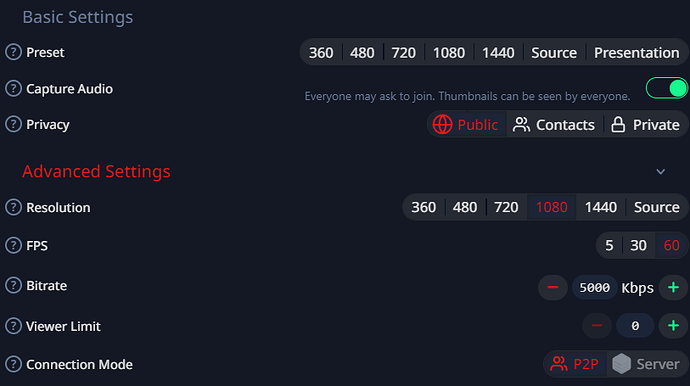Select the Private privacy option
This screenshot has width=690, height=386.
pos(645,125)
